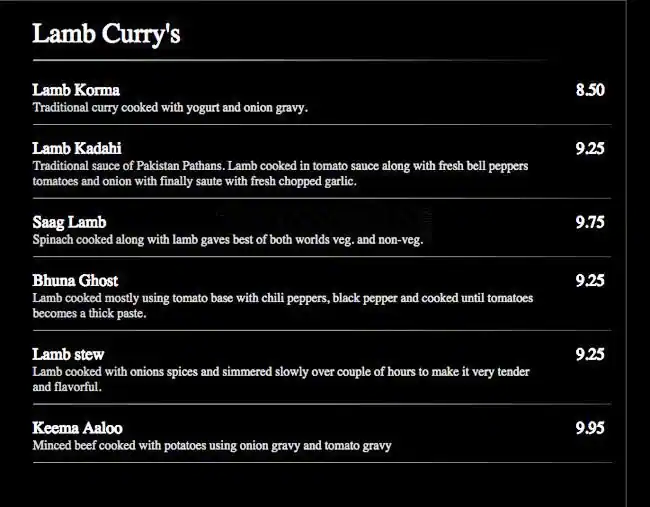Click the 9.75 price for Saag Lamb
This screenshot has width=650, height=507.
point(590,223)
